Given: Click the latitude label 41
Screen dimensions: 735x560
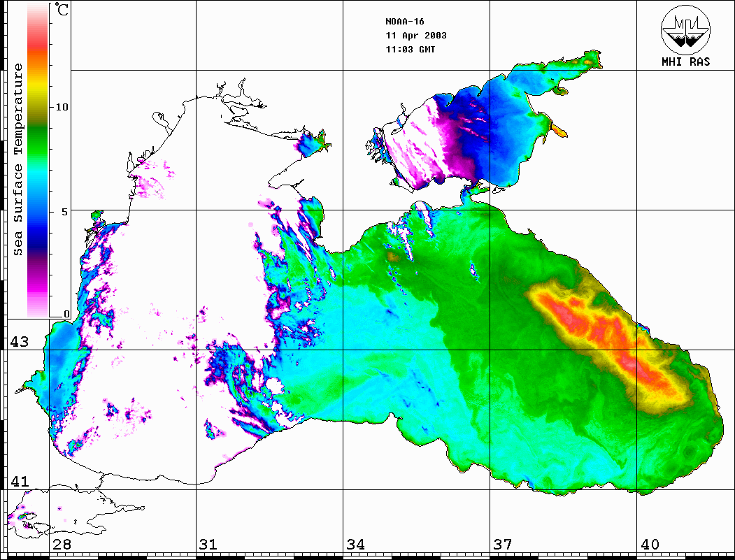Looking at the screenshot, I should (20, 482).
